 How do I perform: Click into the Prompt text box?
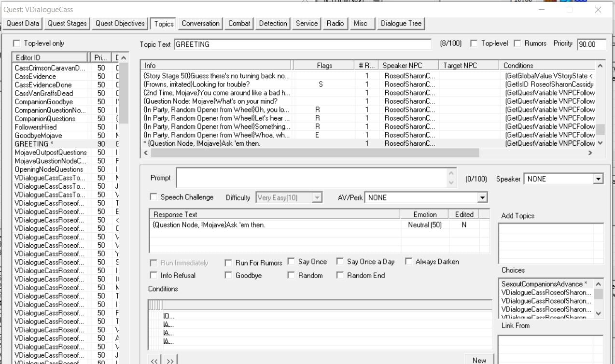click(x=312, y=178)
